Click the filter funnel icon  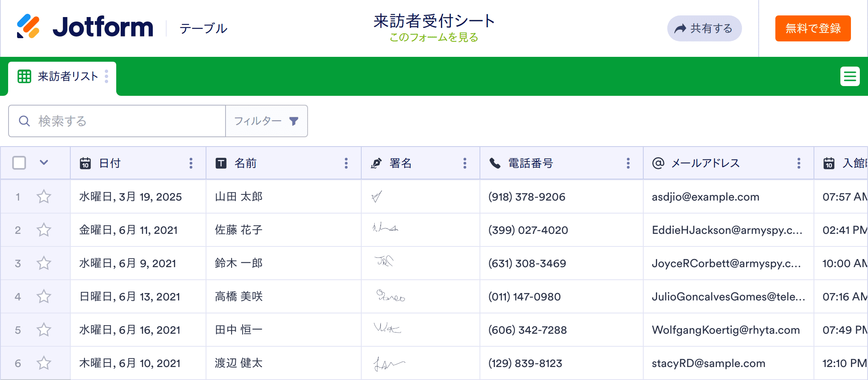pyautogui.click(x=294, y=121)
